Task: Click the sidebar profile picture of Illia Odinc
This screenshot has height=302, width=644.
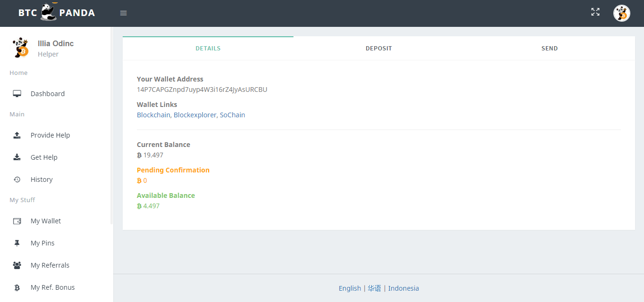Action: pos(20,48)
